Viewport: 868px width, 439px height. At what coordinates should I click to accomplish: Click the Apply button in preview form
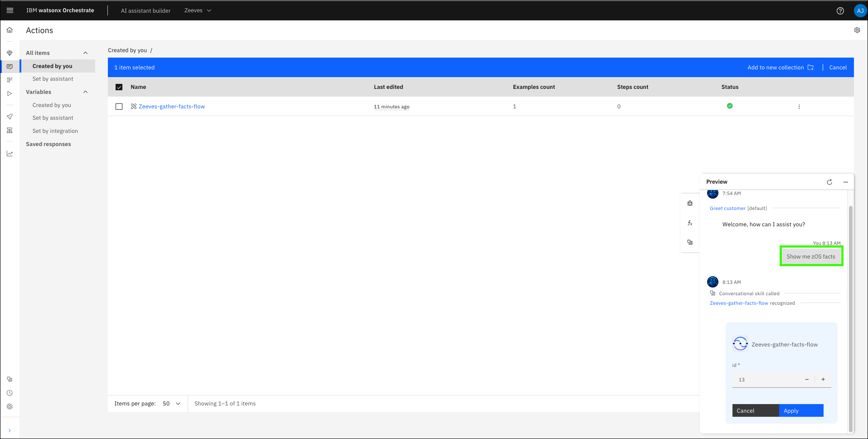pos(800,410)
